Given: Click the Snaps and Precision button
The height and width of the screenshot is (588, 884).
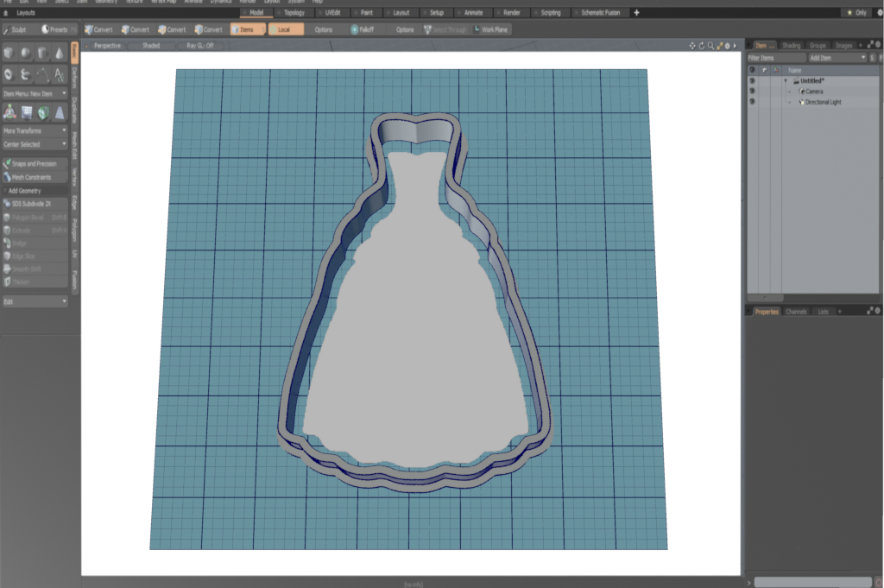Looking at the screenshot, I should point(35,163).
